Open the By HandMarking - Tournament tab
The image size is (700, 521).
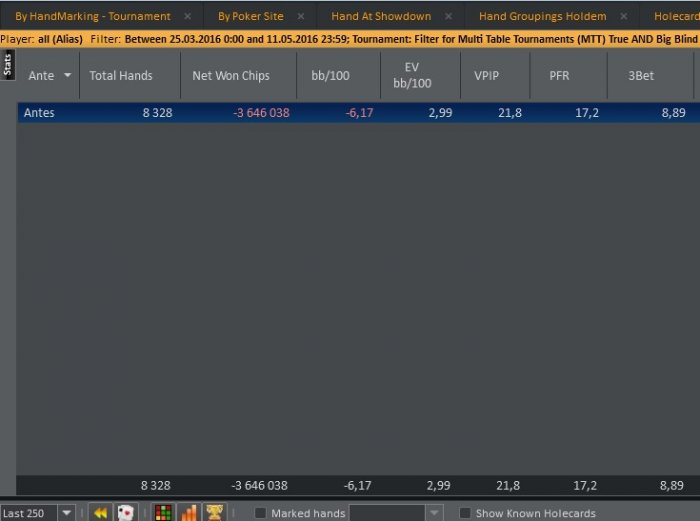coord(92,17)
